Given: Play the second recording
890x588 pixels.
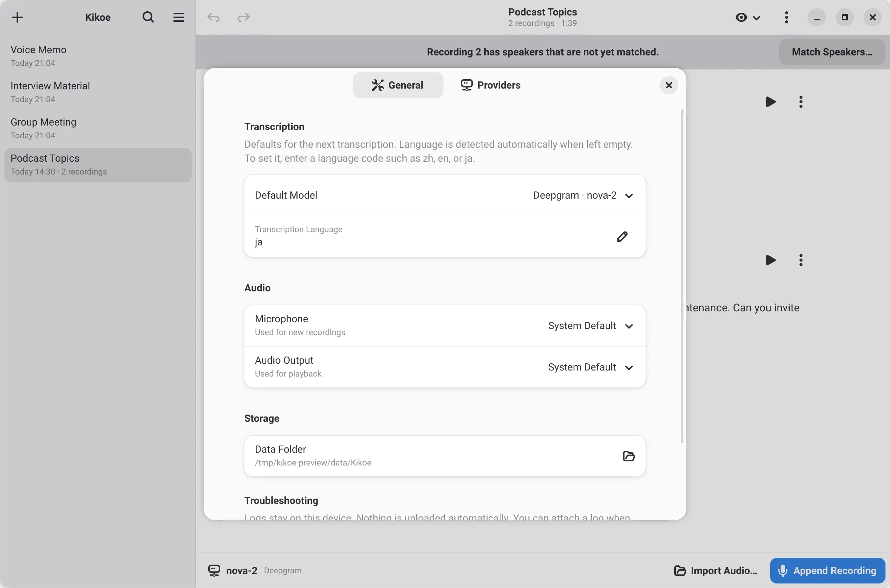Looking at the screenshot, I should click(770, 260).
